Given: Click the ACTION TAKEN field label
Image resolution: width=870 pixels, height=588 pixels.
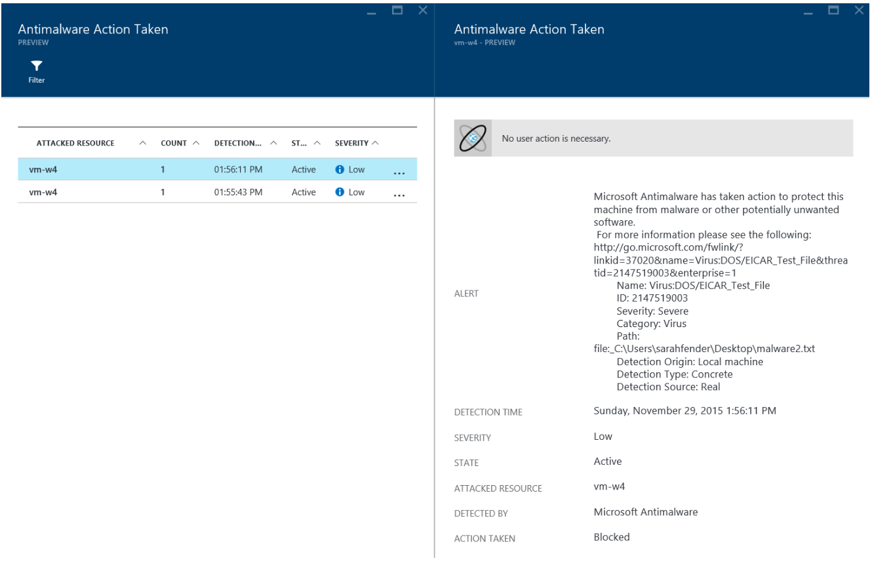Looking at the screenshot, I should coord(484,539).
